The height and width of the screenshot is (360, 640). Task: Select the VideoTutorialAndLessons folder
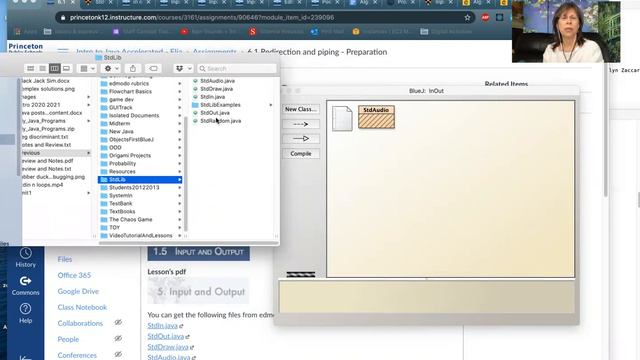pyautogui.click(x=140, y=236)
